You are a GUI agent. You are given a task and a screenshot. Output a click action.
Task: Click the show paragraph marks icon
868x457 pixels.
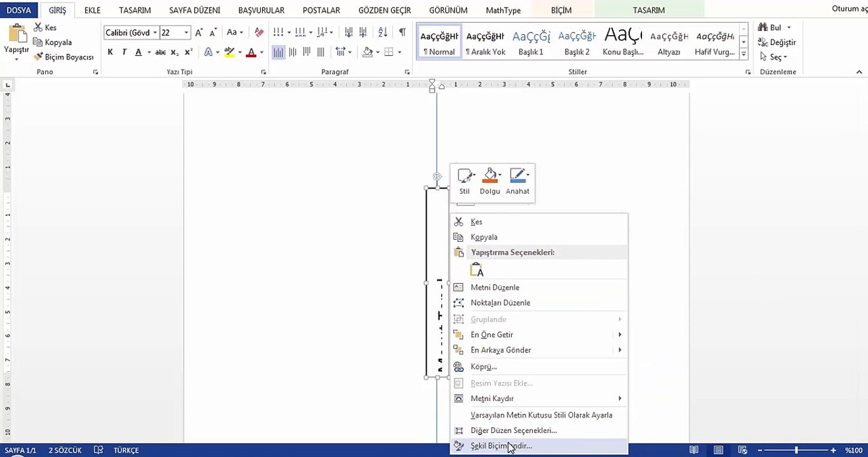[402, 32]
